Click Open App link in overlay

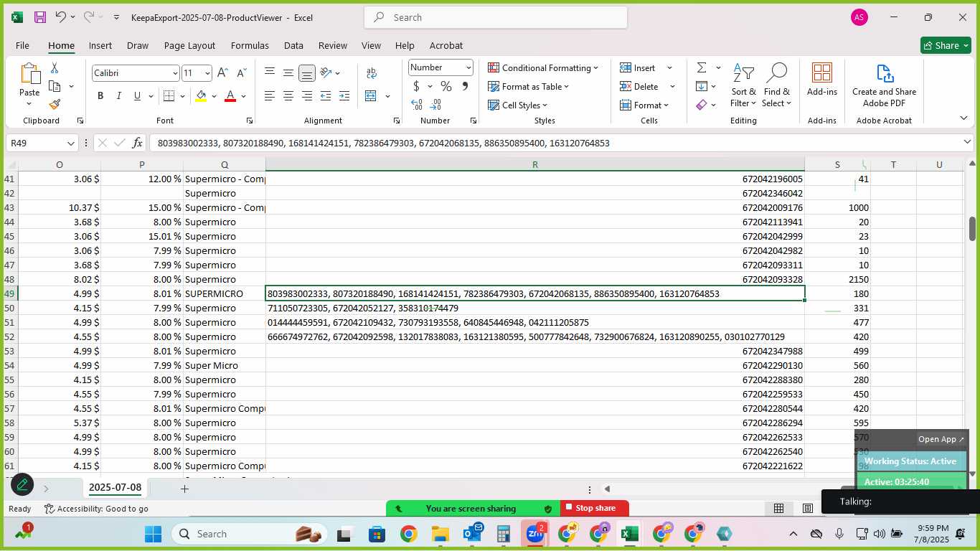(941, 439)
